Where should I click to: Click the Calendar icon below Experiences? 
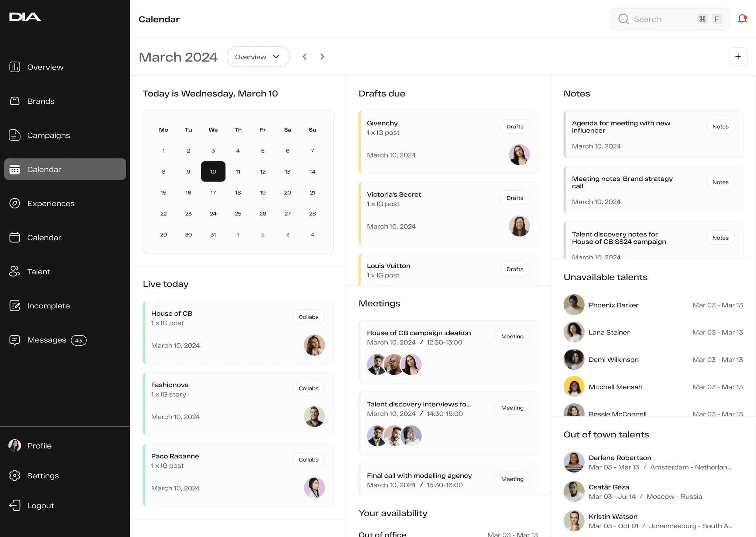(x=15, y=238)
